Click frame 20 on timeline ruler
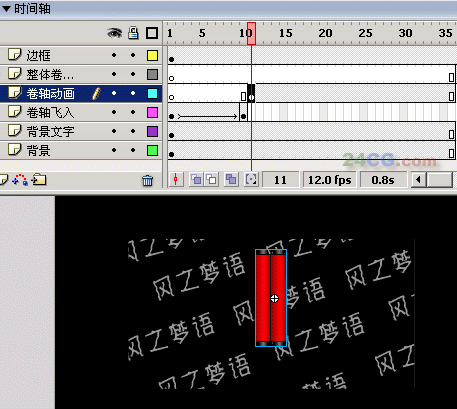 coord(325,33)
